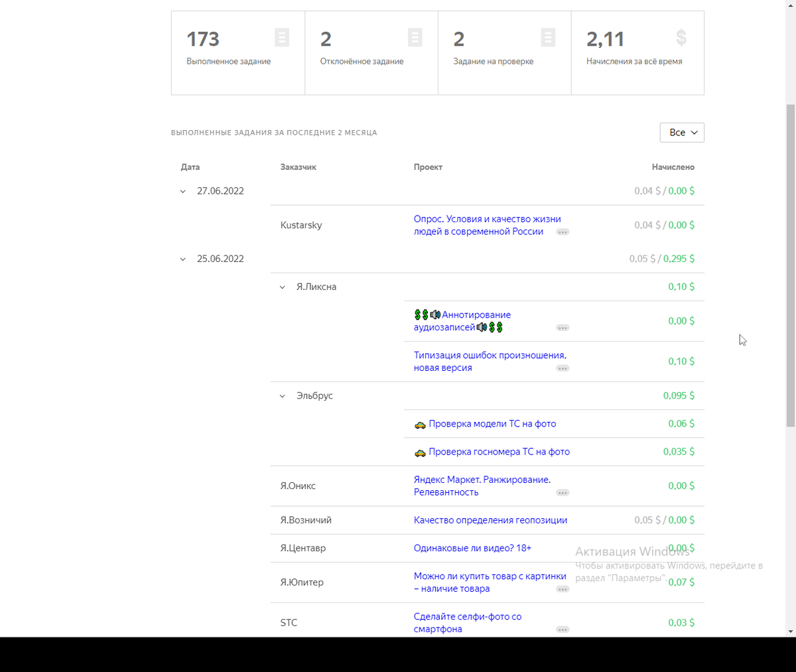The width and height of the screenshot is (796, 672).
Task: Click document icon in 'Отклонённое задание' card
Action: (415, 37)
